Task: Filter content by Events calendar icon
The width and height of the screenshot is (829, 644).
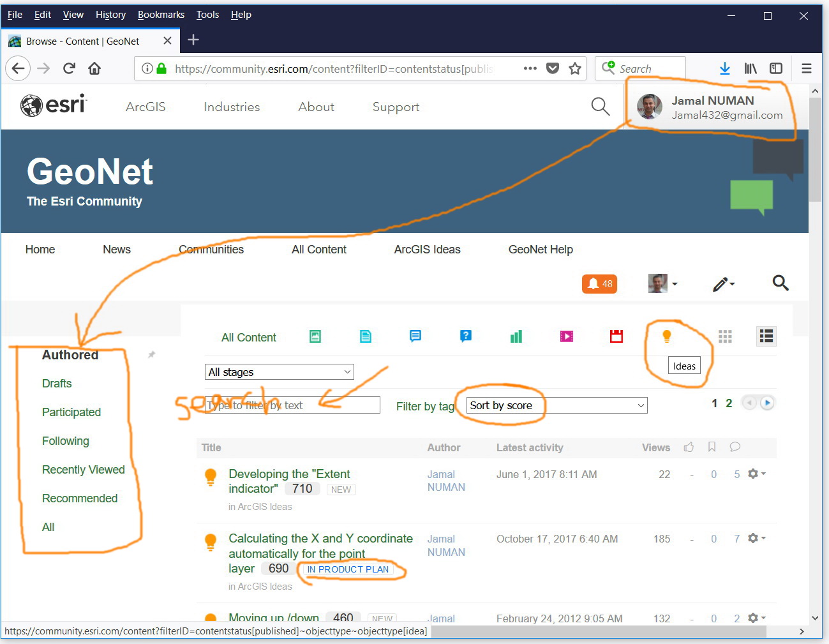Action: (x=616, y=336)
